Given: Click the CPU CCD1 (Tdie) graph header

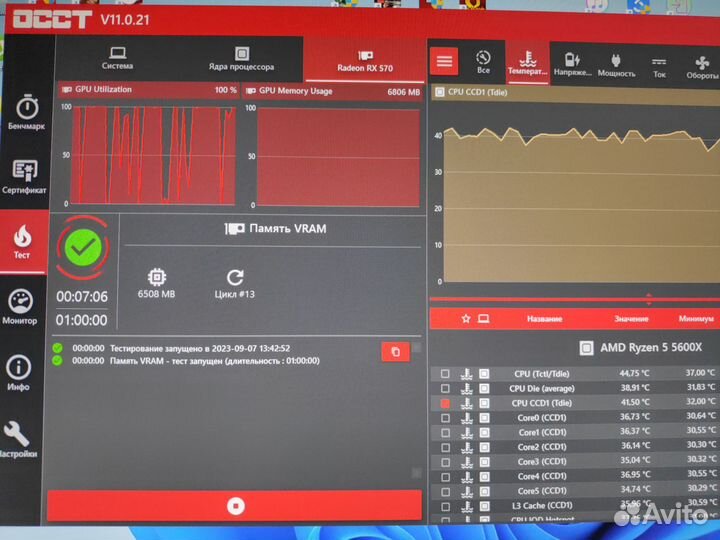Looking at the screenshot, I should [576, 94].
